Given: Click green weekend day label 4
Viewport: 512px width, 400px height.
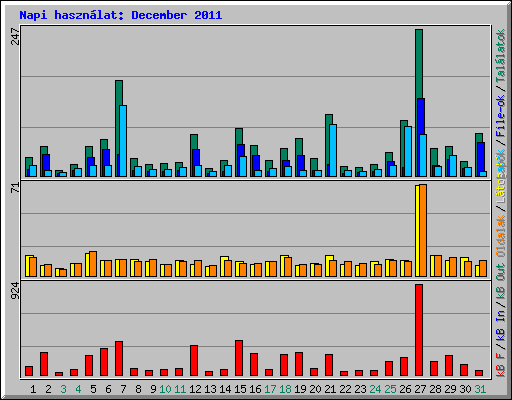Looking at the screenshot, I should [78, 389].
